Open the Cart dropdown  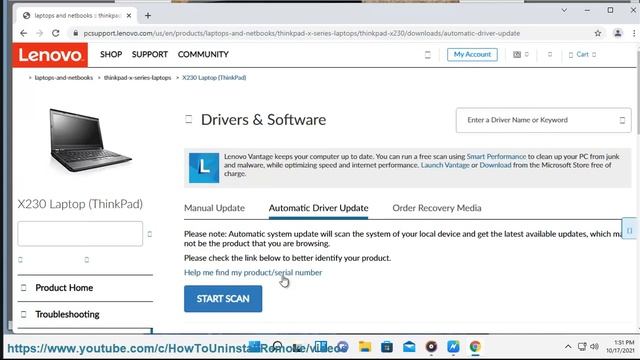[x=582, y=54]
